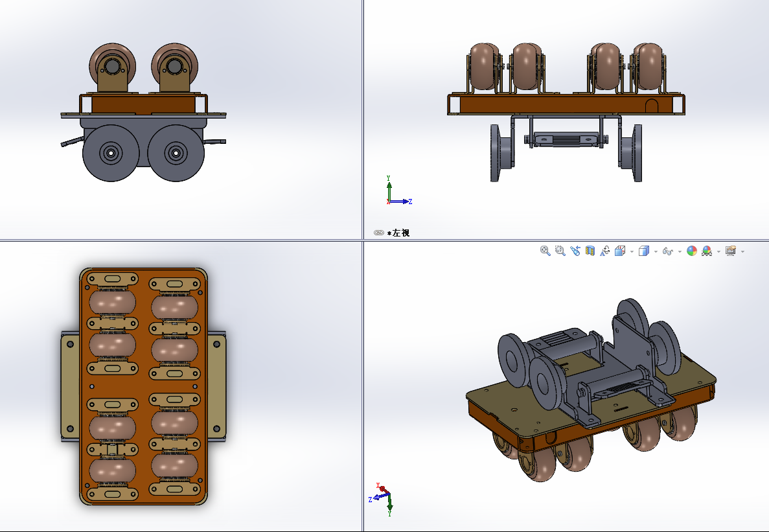Click the Hide/Show Items glasses icon
Viewport: 769px width, 532px height.
(667, 251)
